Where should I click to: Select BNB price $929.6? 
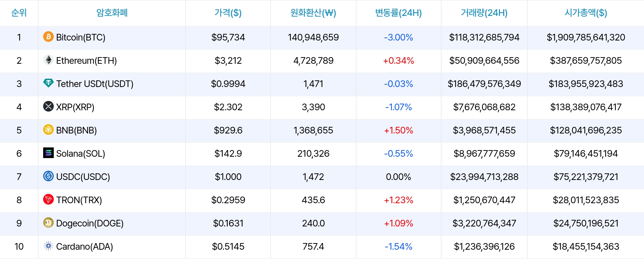[x=228, y=130]
